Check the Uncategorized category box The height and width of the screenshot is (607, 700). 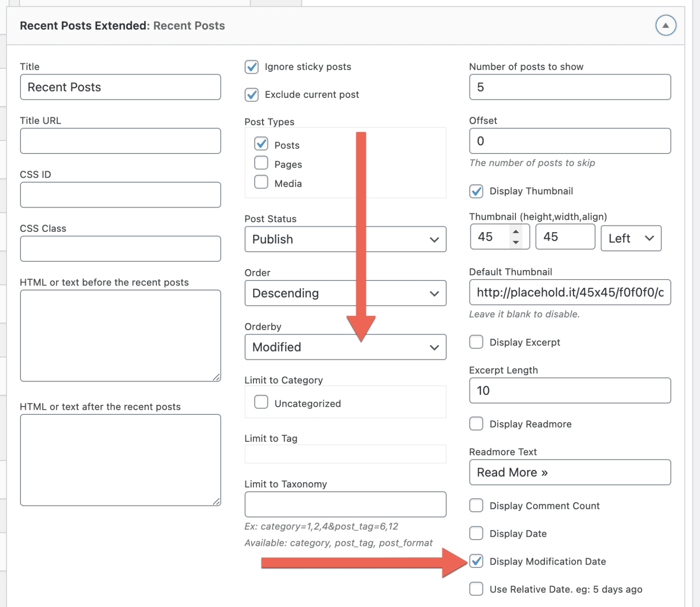click(x=261, y=402)
